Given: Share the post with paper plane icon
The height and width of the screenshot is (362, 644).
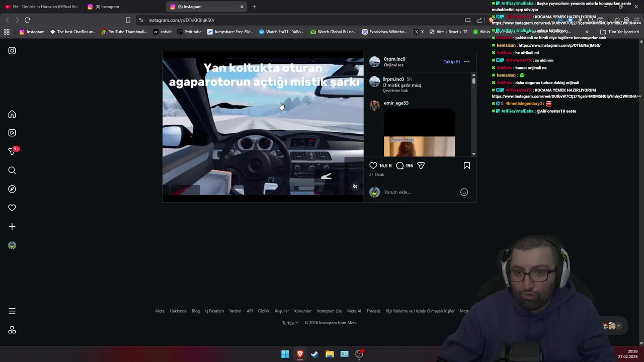Looking at the screenshot, I should [x=421, y=165].
